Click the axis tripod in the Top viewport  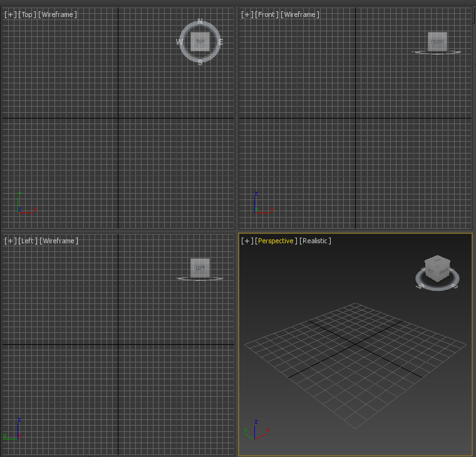pos(27,202)
